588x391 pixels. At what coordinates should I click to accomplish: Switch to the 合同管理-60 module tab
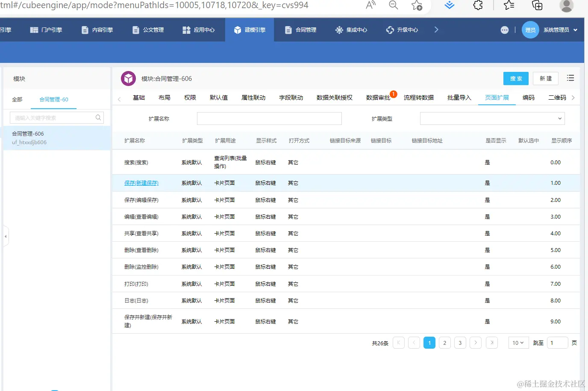point(54,99)
